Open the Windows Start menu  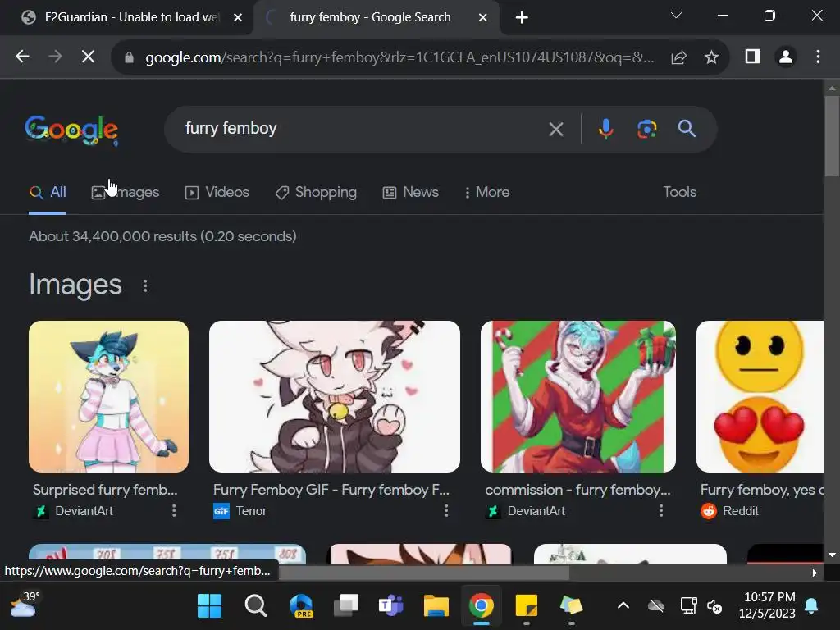209,606
